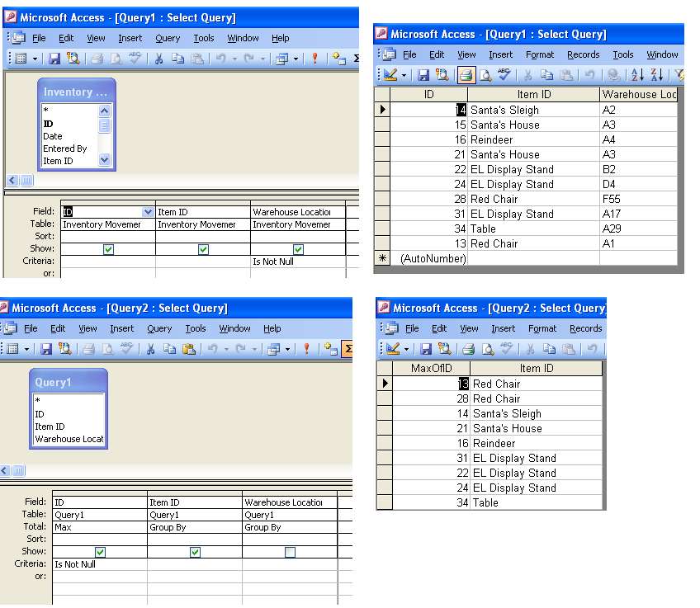Screen dimensions: 700x608
Task: Click Undo icon in Query1 design toolbar
Action: pyautogui.click(x=221, y=59)
